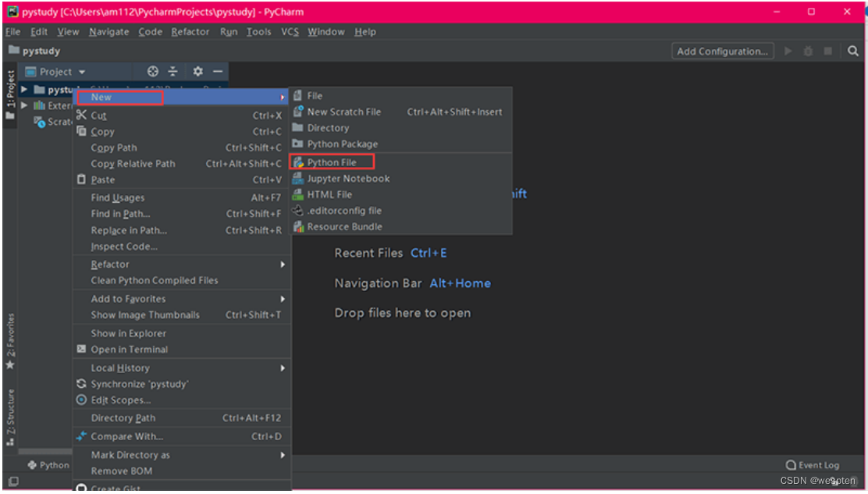Click the Python Package folder icon

coord(298,144)
